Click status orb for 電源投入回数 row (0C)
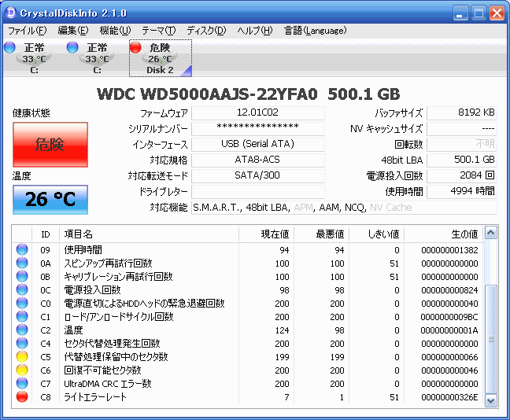This screenshot has width=510, height=420. (x=22, y=289)
